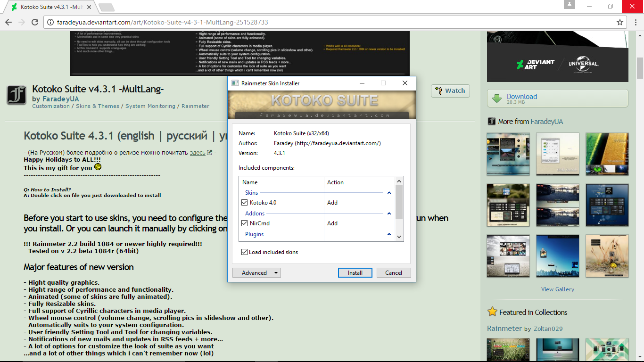644x362 pixels.
Task: Collapse the Skins group chevron
Action: tap(389, 193)
